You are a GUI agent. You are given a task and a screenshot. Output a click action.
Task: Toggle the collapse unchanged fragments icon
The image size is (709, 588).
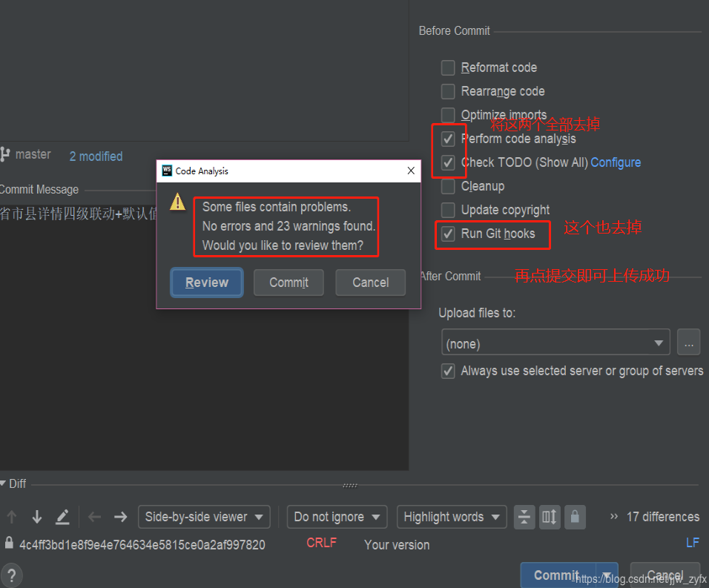coord(524,517)
